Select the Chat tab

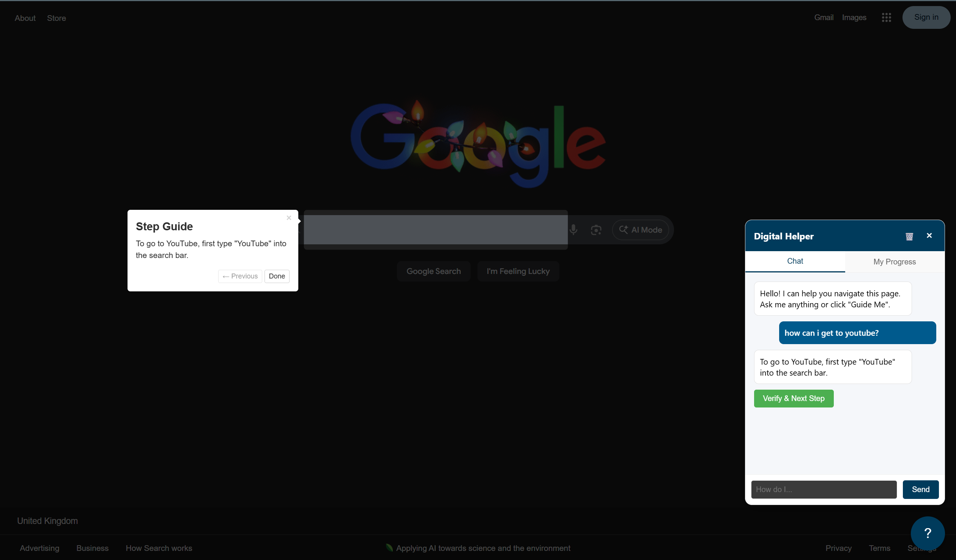point(795,261)
